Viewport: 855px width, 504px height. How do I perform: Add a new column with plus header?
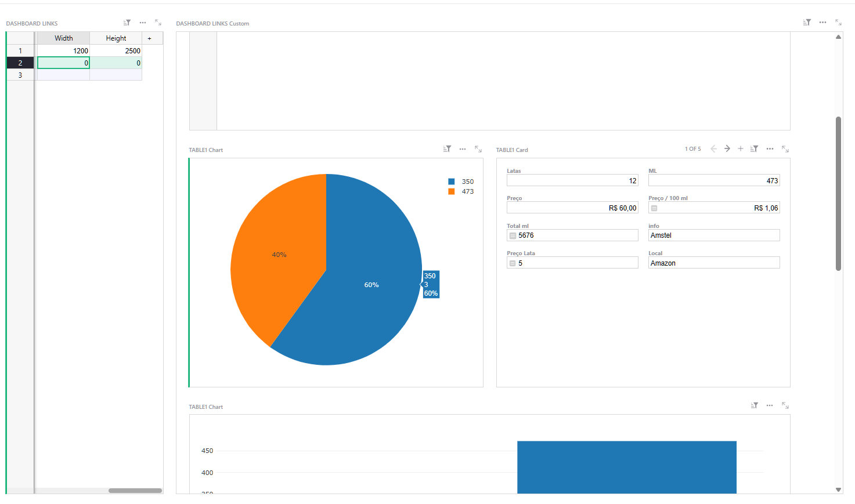(x=149, y=38)
